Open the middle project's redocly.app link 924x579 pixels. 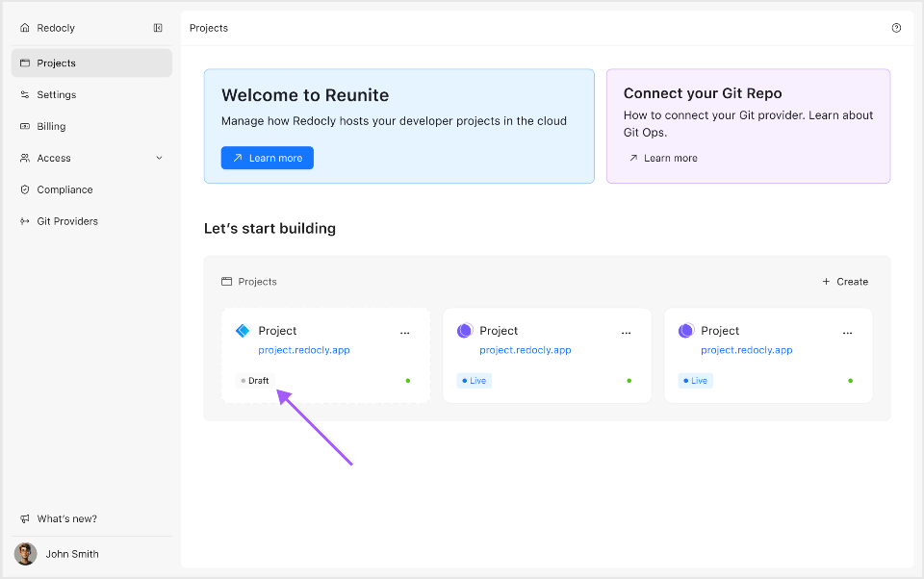pyautogui.click(x=526, y=350)
